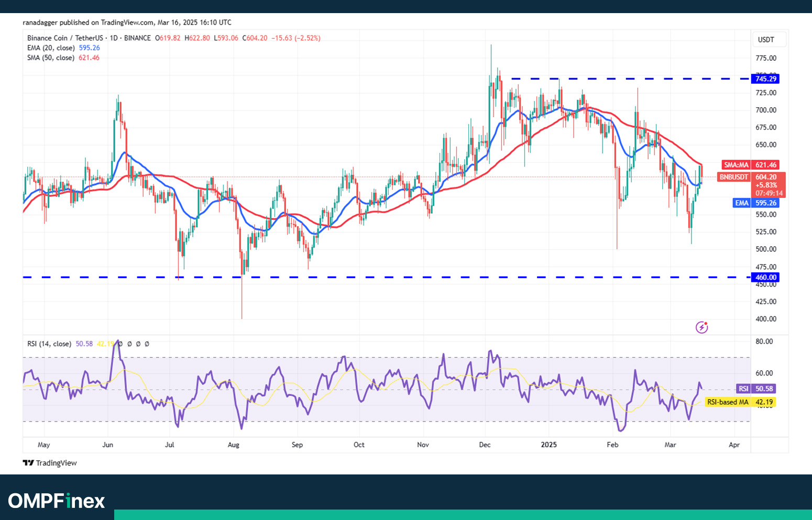Click the Feb label on the time axis
Image resolution: width=812 pixels, height=520 pixels.
pos(612,445)
